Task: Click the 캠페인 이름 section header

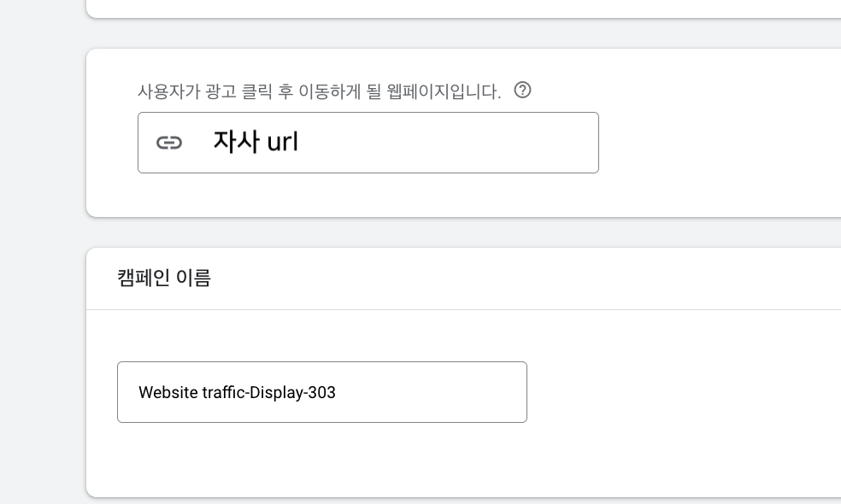Action: (x=162, y=277)
